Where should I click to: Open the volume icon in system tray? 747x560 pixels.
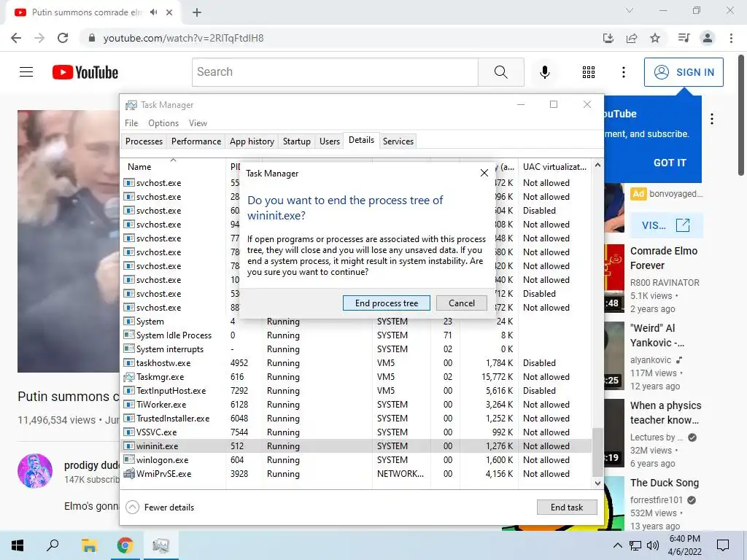click(653, 545)
